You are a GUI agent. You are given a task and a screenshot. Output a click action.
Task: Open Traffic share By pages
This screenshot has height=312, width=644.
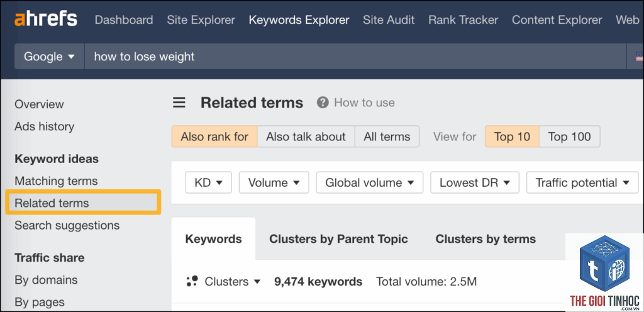pos(40,302)
